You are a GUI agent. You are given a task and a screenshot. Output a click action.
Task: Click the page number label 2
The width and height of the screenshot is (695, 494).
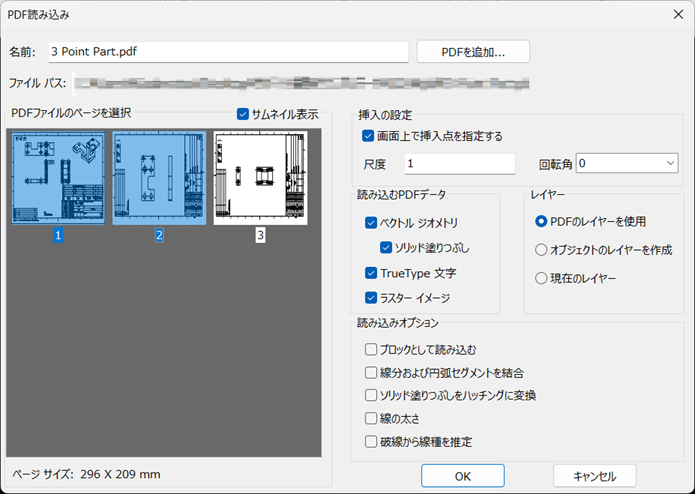click(159, 235)
